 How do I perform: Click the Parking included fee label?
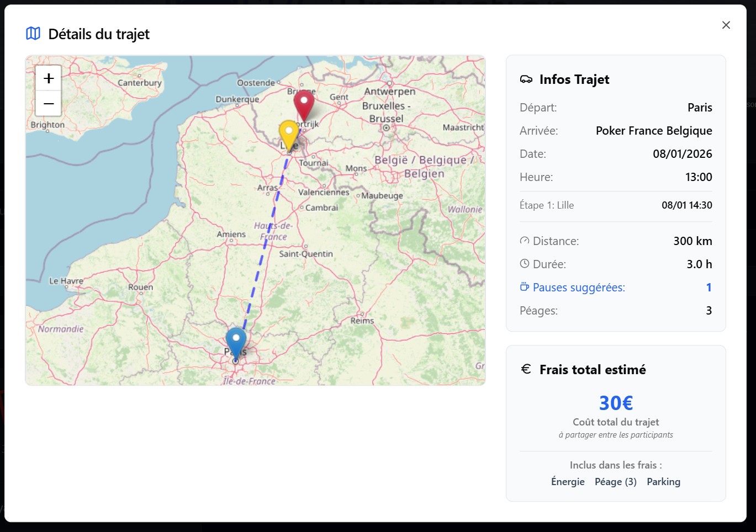663,482
